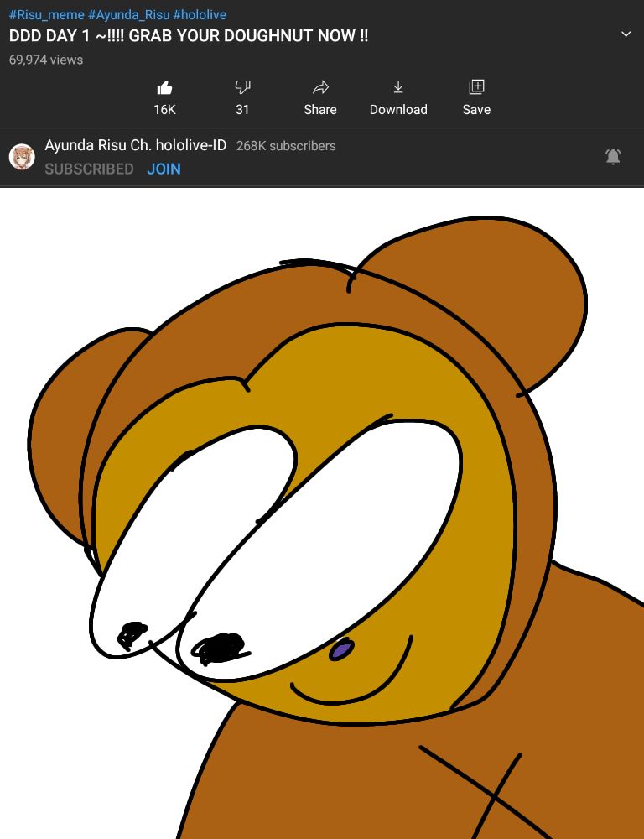This screenshot has width=644, height=839.
Task: Expand video description with chevron arrow
Action: (x=626, y=34)
